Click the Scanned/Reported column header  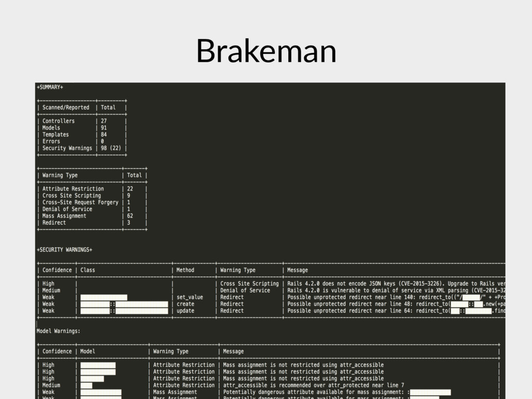[66, 108]
